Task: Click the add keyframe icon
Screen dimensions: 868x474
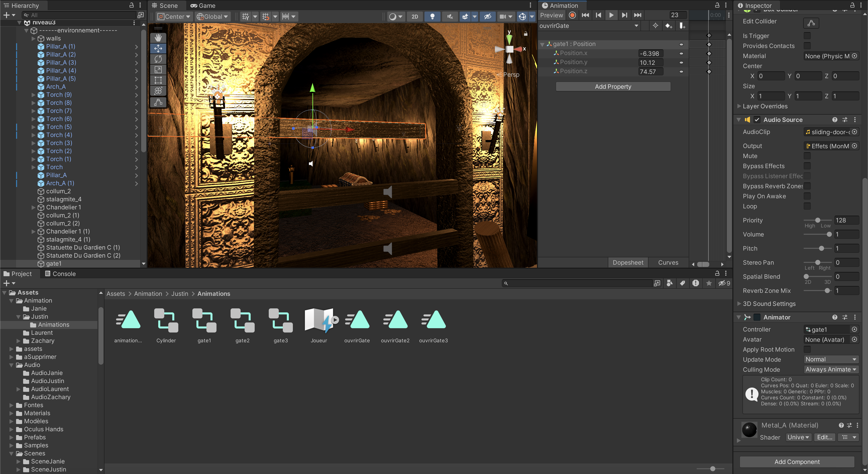Action: [669, 26]
